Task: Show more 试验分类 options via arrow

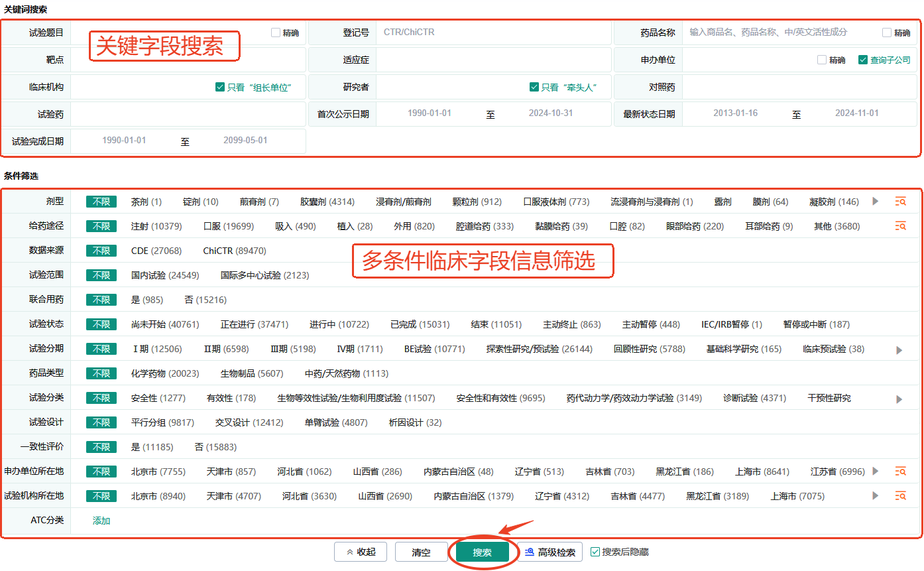Action: 899,399
